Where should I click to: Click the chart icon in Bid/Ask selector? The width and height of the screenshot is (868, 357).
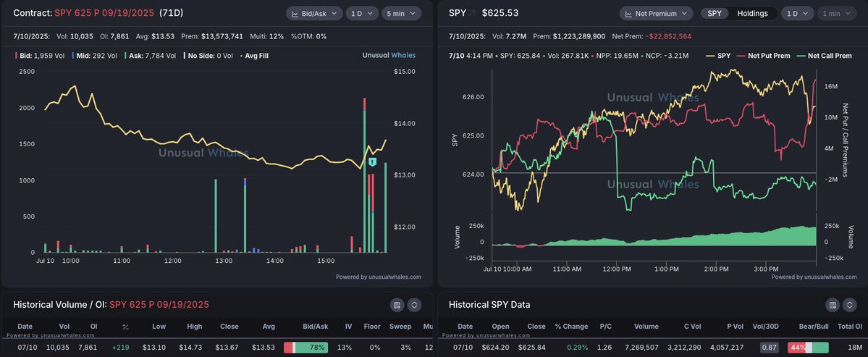pos(295,13)
